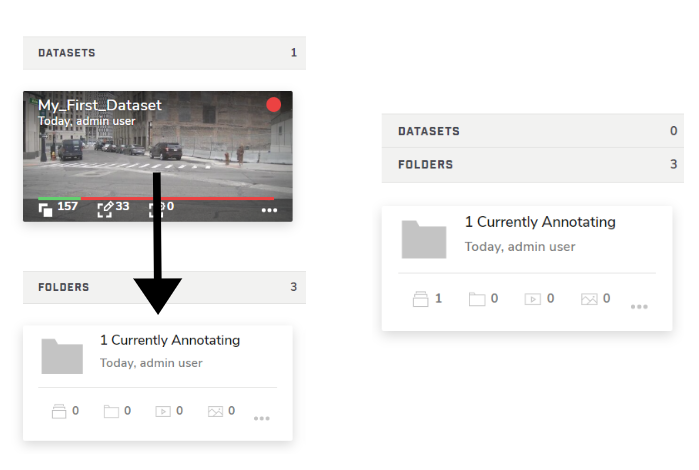Screen dimensions: 699x470
Task: Open the right '1 Currently Annotating' folder title
Action: point(540,222)
